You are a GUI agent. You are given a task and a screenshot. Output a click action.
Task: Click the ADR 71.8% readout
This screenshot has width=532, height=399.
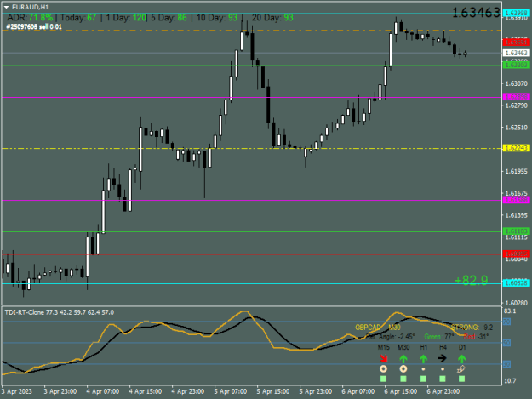30,18
